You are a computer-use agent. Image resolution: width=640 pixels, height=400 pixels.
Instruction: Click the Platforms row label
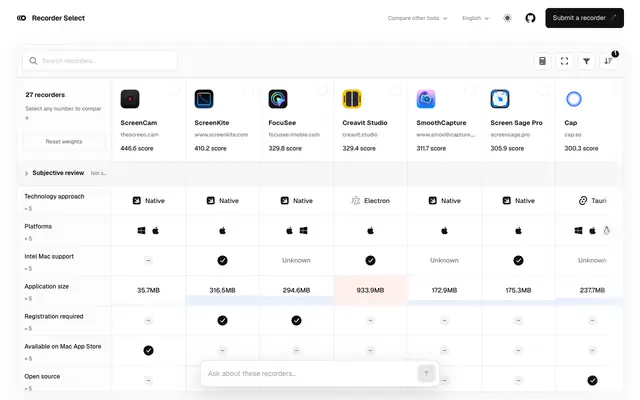click(38, 226)
